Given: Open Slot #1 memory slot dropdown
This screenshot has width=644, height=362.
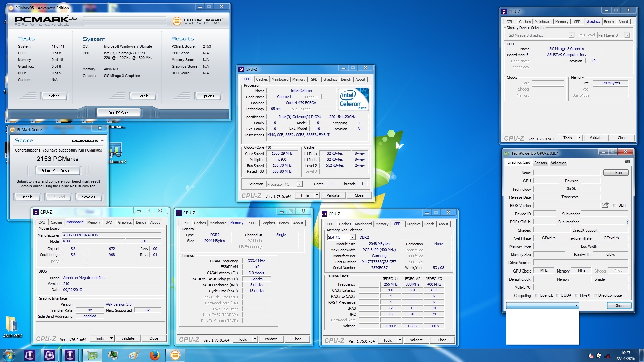Looking at the screenshot, I should click(341, 237).
